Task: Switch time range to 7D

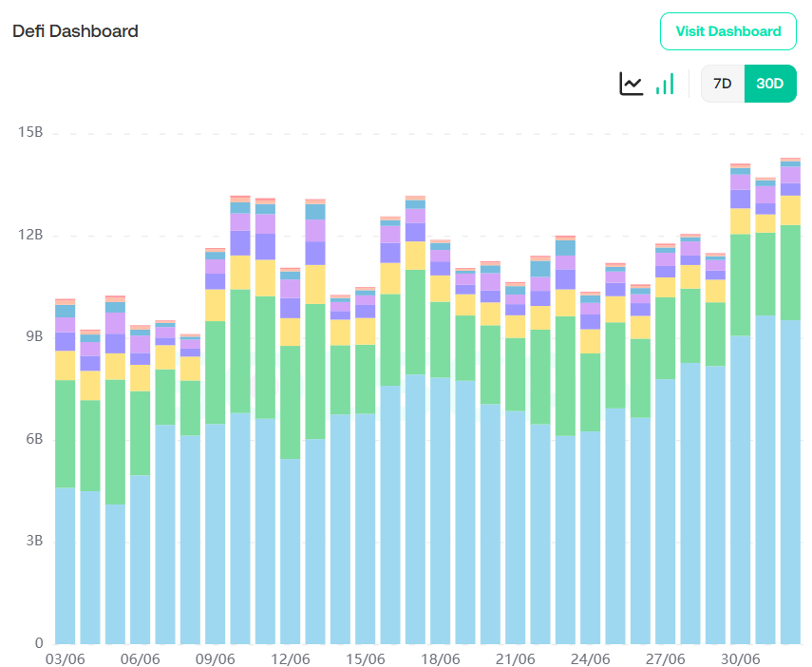Action: (x=723, y=84)
